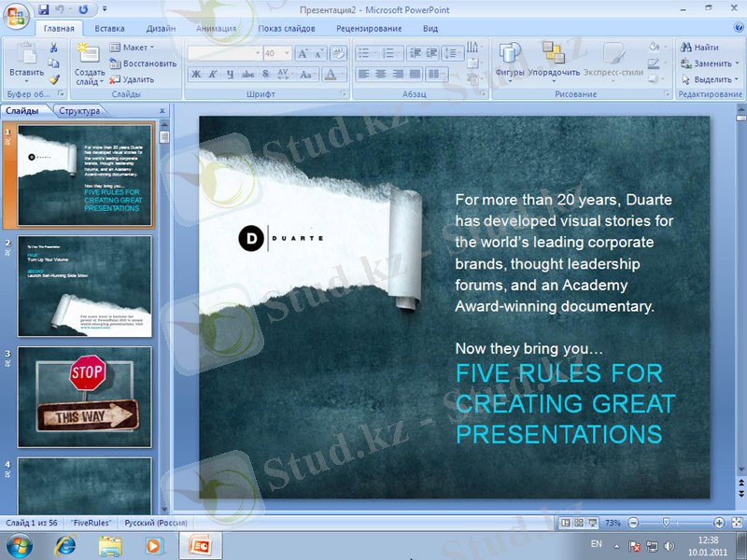Start slideshow from the status bar icon

point(593,522)
